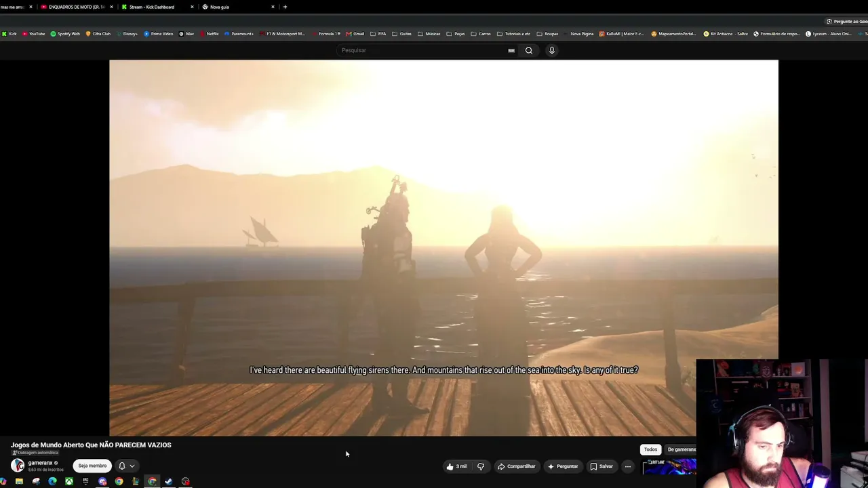868x488 pixels.
Task: Select the Todos filter chip
Action: coord(651,449)
